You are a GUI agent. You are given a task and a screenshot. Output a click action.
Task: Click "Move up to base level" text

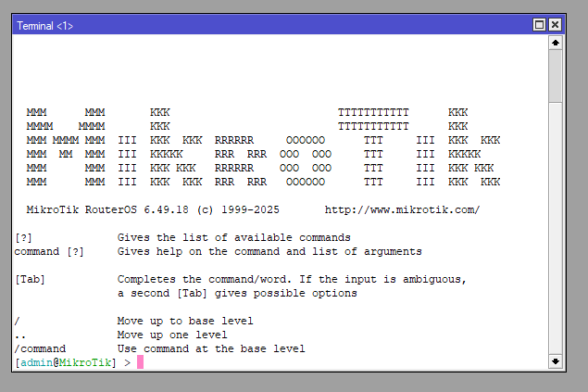coord(185,321)
